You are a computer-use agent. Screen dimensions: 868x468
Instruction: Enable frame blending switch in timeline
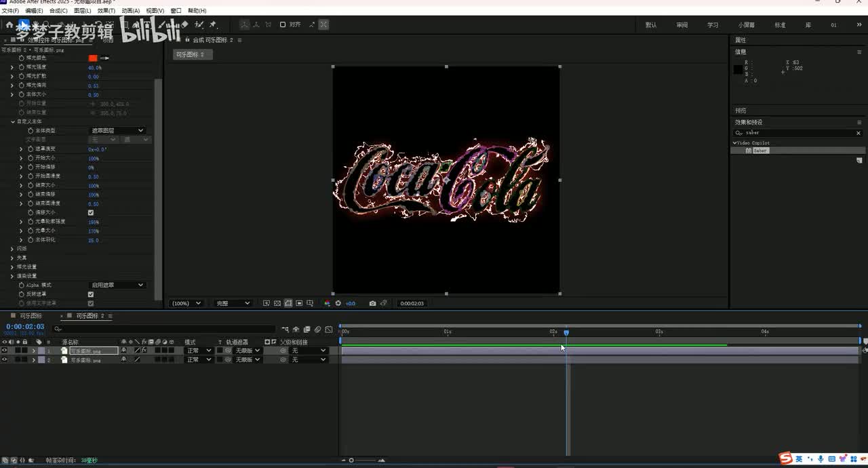tap(307, 330)
